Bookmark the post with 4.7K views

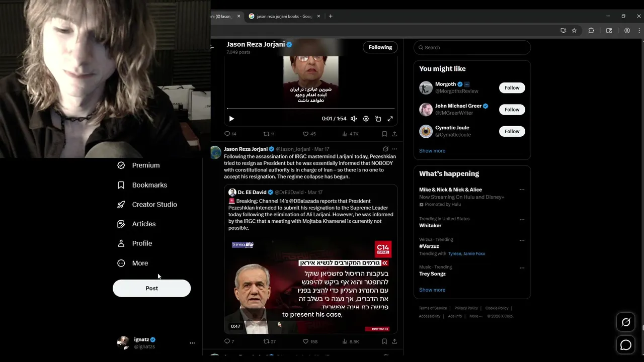pyautogui.click(x=384, y=134)
